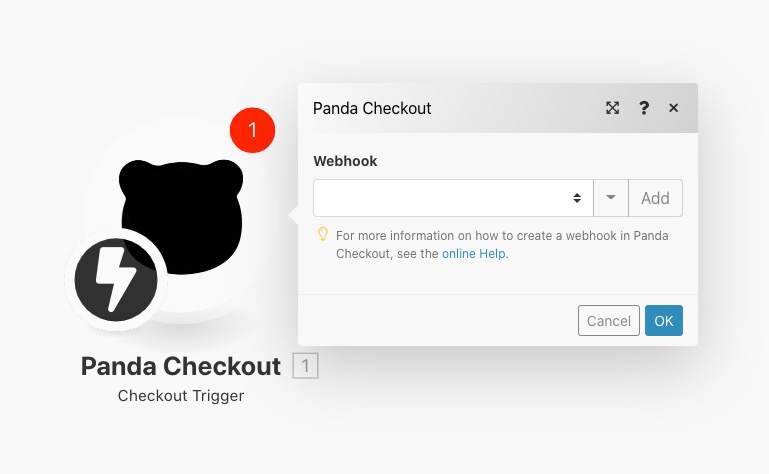Click the lightning bolt instant trigger badge
Screen dimensions: 769x474
(116, 280)
